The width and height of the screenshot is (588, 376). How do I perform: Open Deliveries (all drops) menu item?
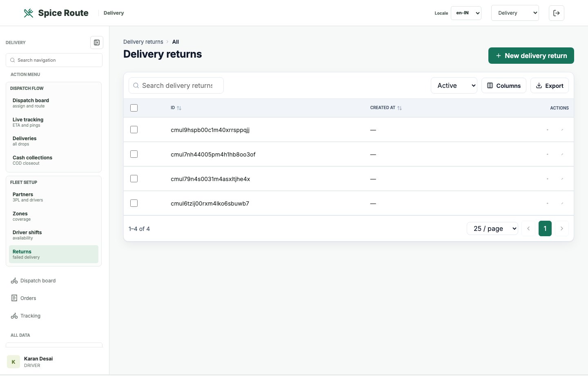point(53,141)
